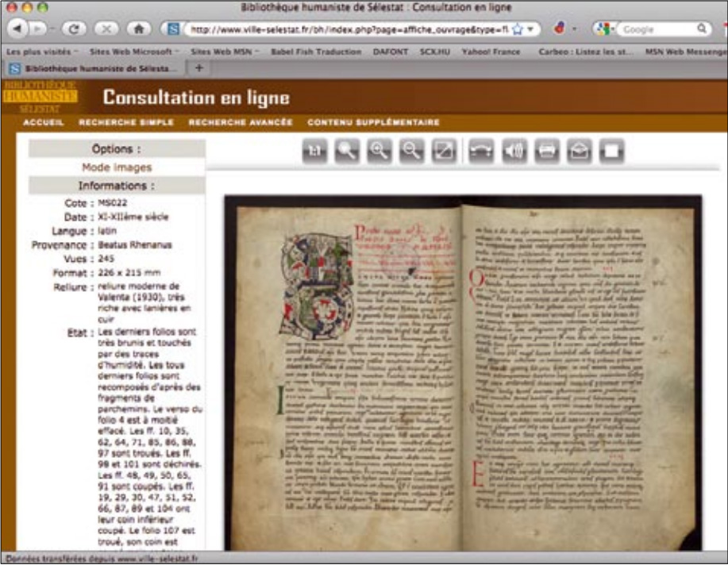This screenshot has height=565, width=728.
Task: Go forward with the browser Forward arrow
Action: (x=37, y=29)
